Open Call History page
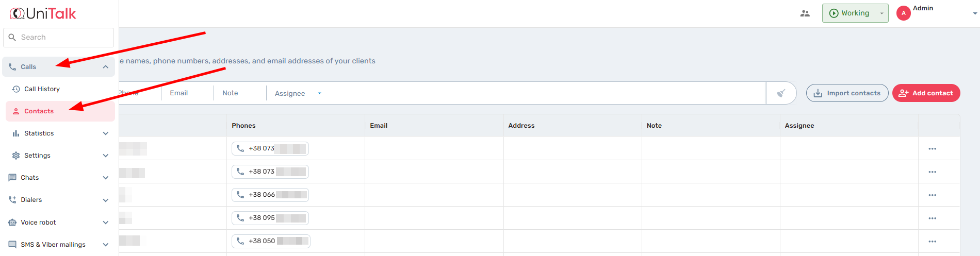The image size is (980, 256). pos(42,89)
